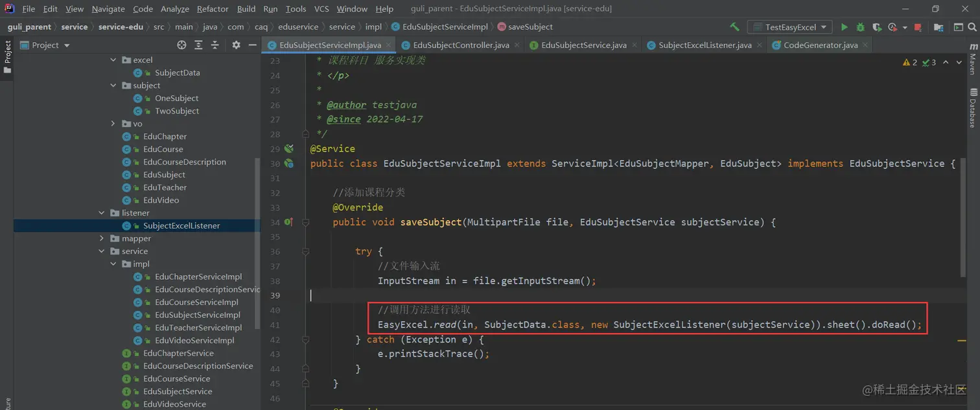The width and height of the screenshot is (980, 410).
Task: Open the VCS menu
Action: tap(321, 8)
